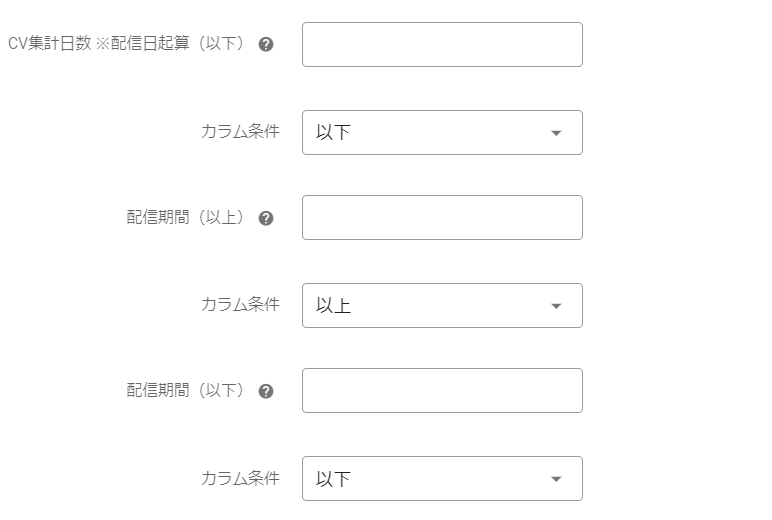This screenshot has width=772, height=520.
Task: Click the 以下 value in the bottom dropdown
Action: tap(334, 479)
